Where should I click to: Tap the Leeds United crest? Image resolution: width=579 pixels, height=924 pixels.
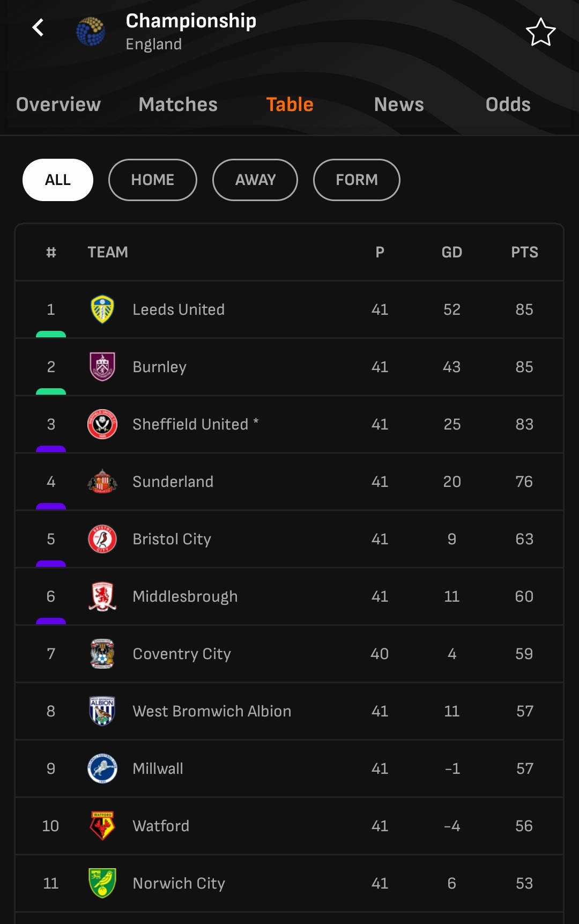click(102, 309)
